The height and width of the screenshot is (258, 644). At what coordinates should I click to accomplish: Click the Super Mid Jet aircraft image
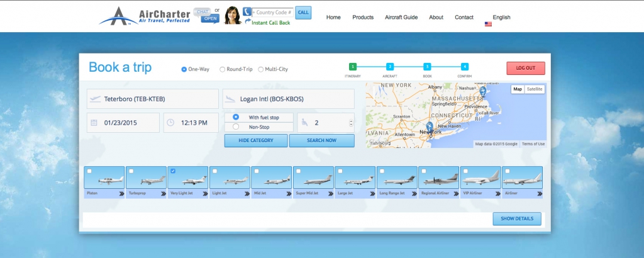313,177
